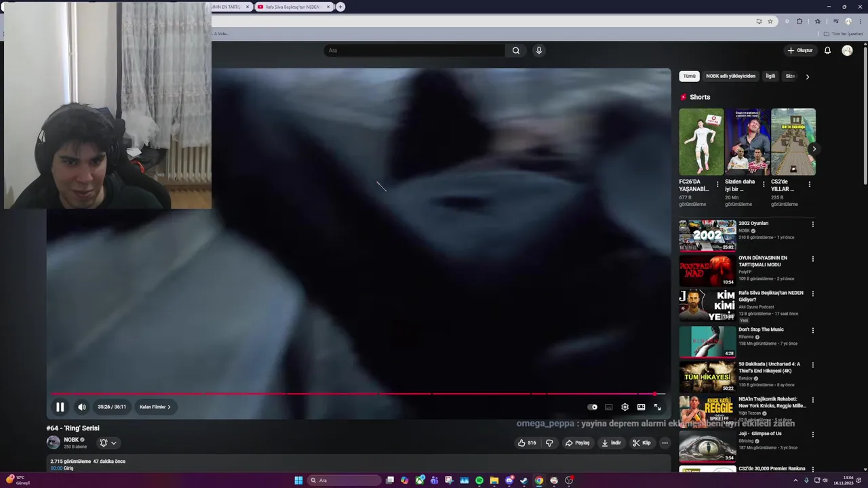Open options for 2002 Oyunları video
This screenshot has width=868, height=488.
click(812, 224)
